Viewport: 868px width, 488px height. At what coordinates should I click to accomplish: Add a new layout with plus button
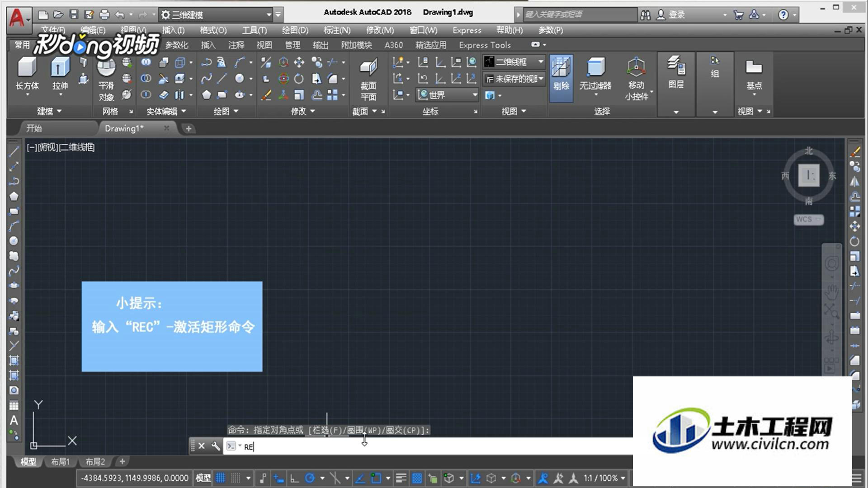122,461
